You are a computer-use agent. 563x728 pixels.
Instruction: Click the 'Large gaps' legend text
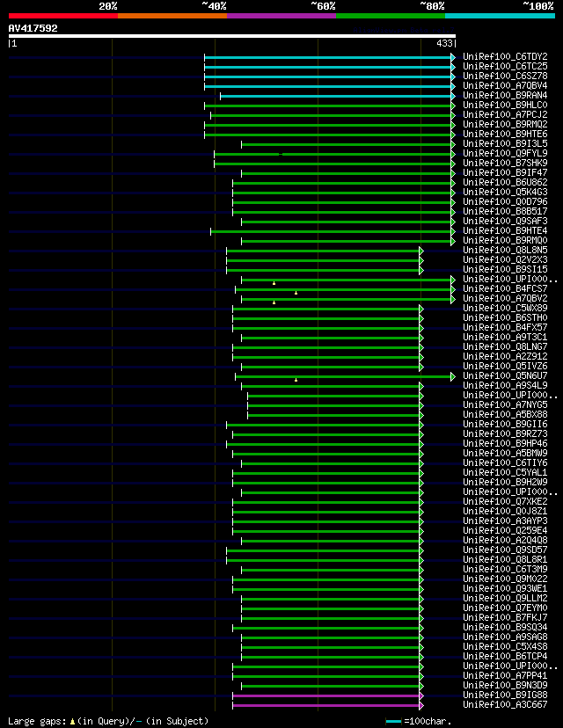(37, 721)
